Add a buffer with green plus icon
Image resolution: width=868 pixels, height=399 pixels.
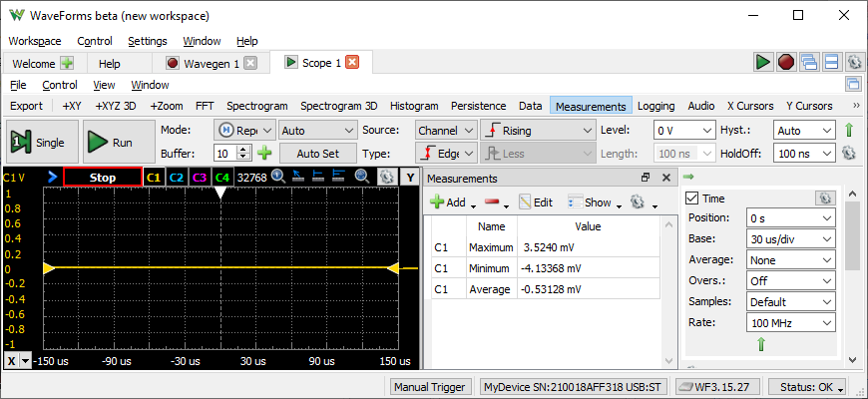[x=264, y=153]
